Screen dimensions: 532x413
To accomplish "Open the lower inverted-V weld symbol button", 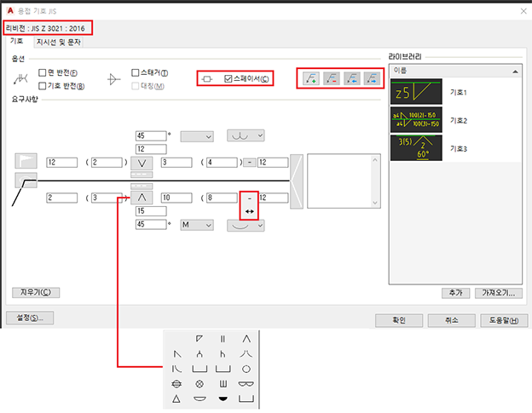I will click(x=142, y=198).
